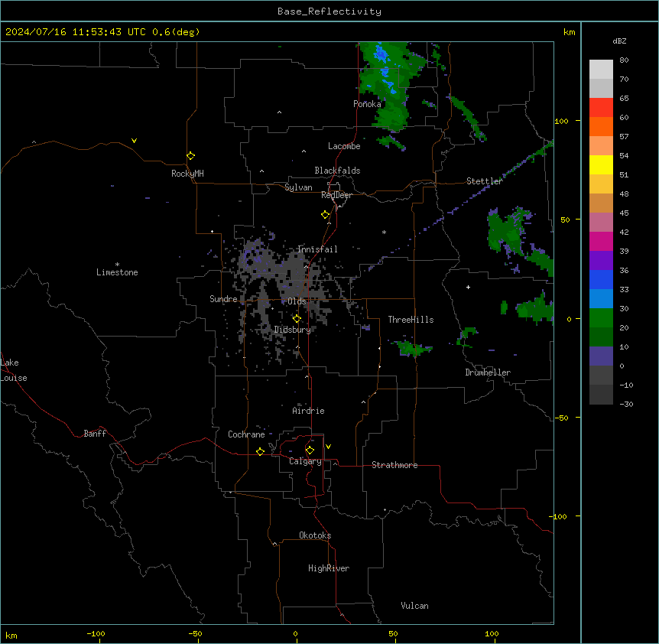
Task: Click the ThreeHills label
Action: point(411,320)
